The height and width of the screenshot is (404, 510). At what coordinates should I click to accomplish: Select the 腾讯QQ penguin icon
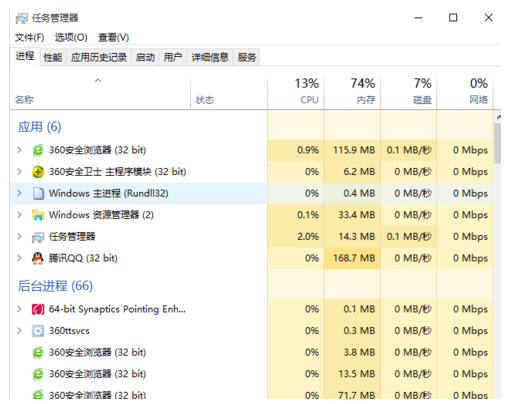(x=38, y=258)
